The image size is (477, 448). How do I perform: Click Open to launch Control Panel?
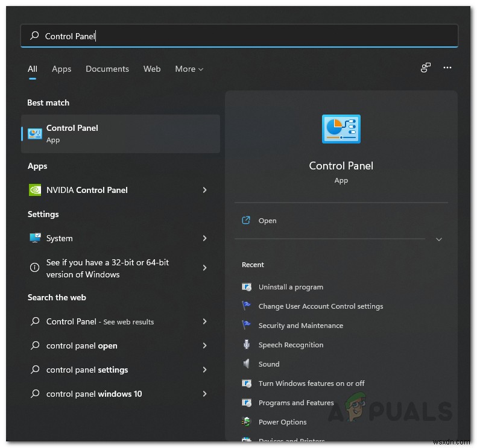[x=267, y=221]
